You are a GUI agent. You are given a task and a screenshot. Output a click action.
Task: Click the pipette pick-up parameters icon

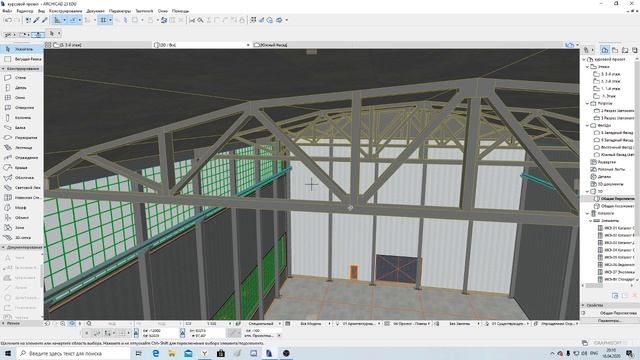pos(36,20)
